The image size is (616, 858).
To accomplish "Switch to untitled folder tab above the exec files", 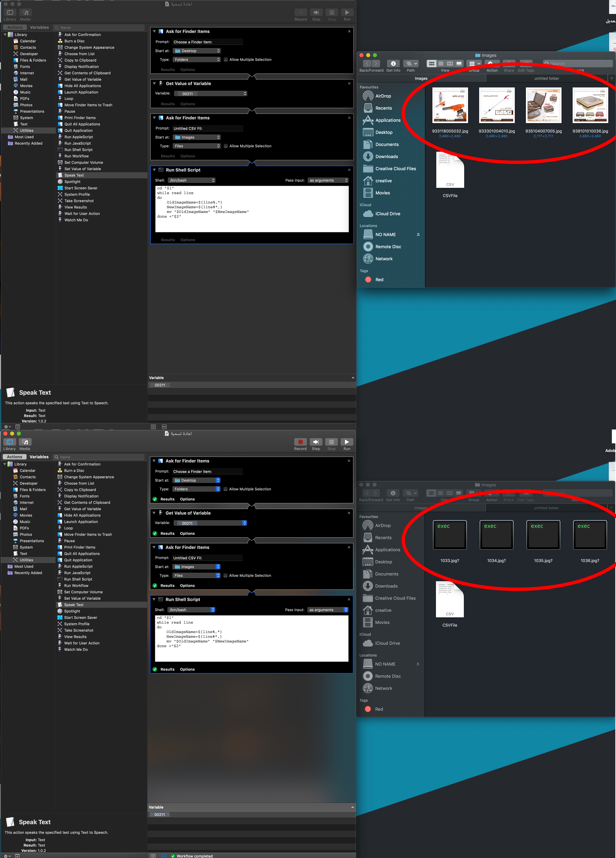I will (x=546, y=508).
